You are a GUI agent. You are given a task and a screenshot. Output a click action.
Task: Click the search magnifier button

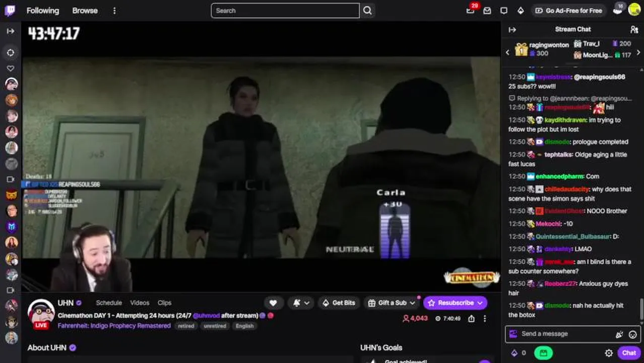coord(367,11)
